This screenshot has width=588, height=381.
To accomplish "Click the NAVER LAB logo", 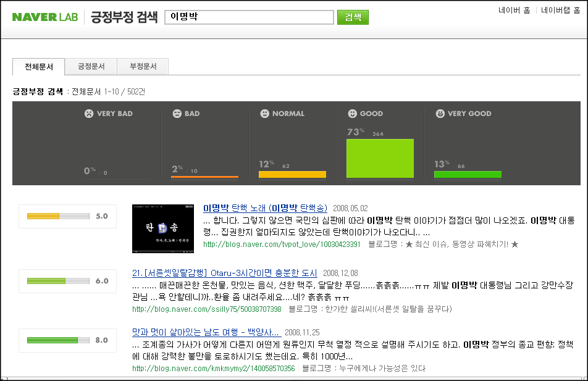I will (x=45, y=17).
